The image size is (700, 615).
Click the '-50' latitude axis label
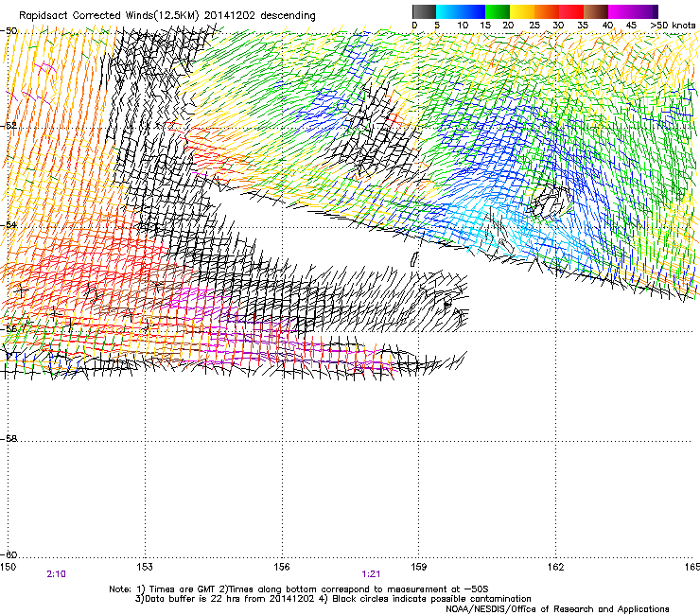9,31
